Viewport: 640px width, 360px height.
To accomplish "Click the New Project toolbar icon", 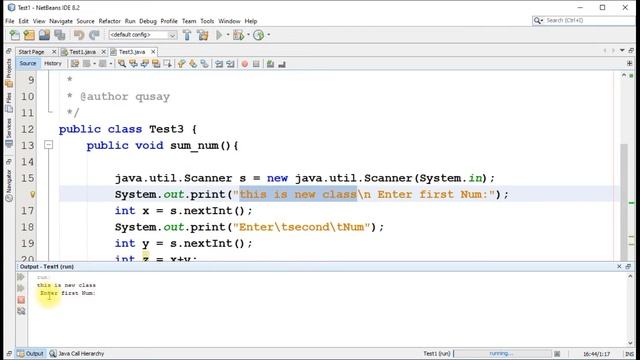I will click(x=29, y=35).
